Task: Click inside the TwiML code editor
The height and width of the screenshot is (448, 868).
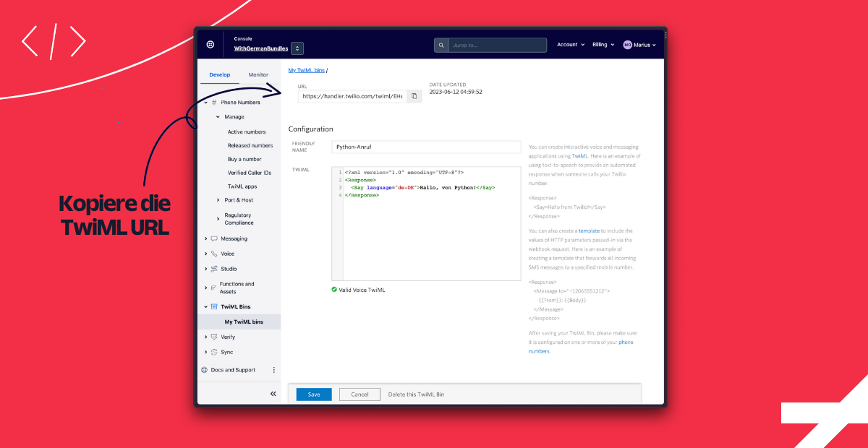Action: tap(426, 224)
